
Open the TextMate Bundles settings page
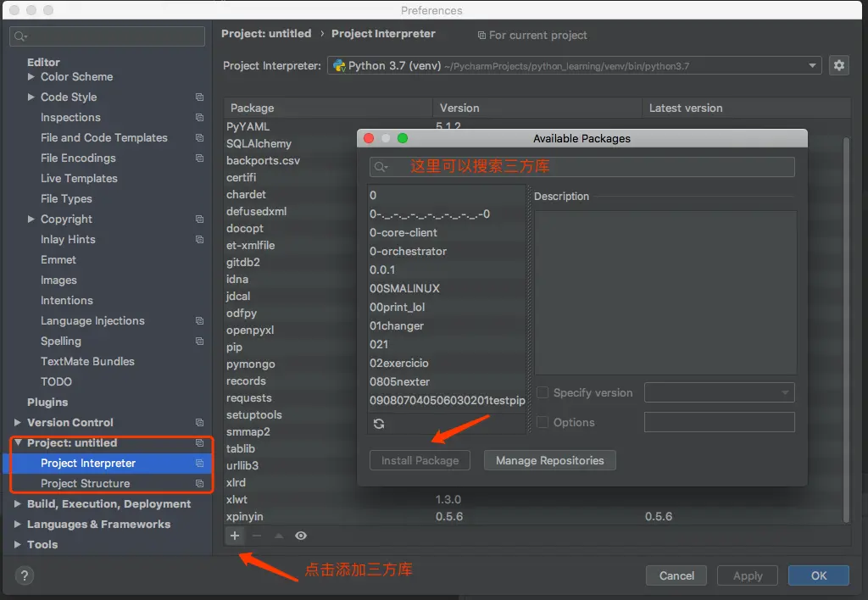click(87, 361)
